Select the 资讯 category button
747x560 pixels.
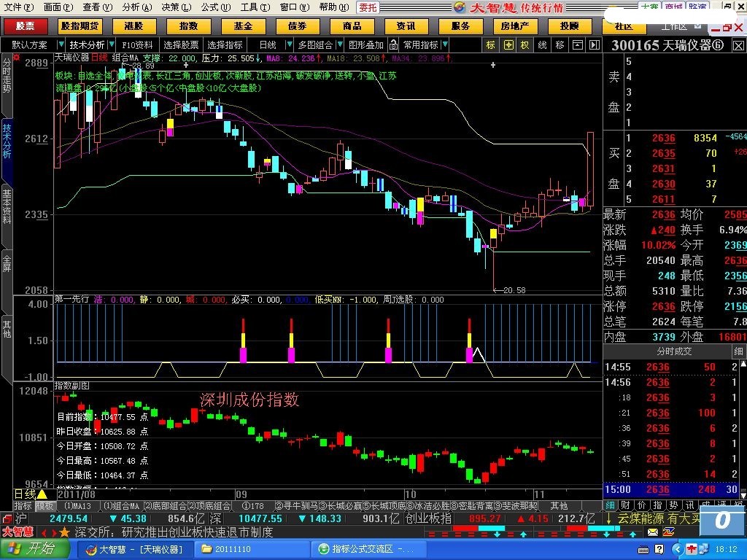406,26
